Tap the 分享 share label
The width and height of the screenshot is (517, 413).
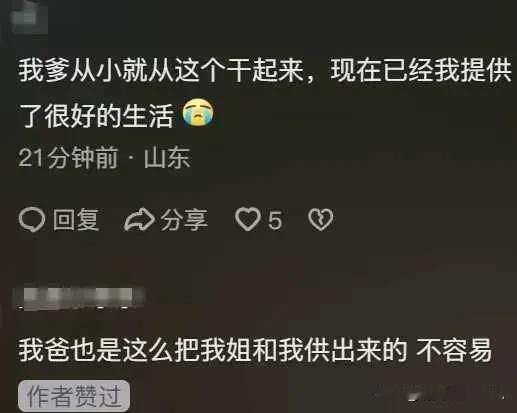184,220
